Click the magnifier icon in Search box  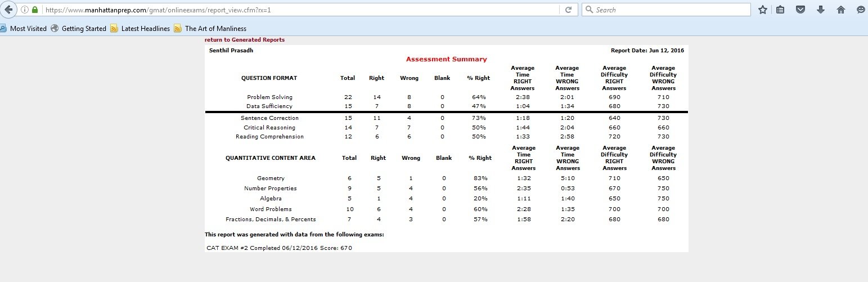588,10
